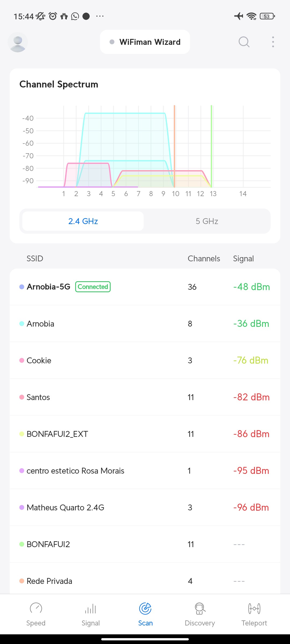The height and width of the screenshot is (644, 290).
Task: Open the three-dot overflow menu
Action: pos(273,42)
